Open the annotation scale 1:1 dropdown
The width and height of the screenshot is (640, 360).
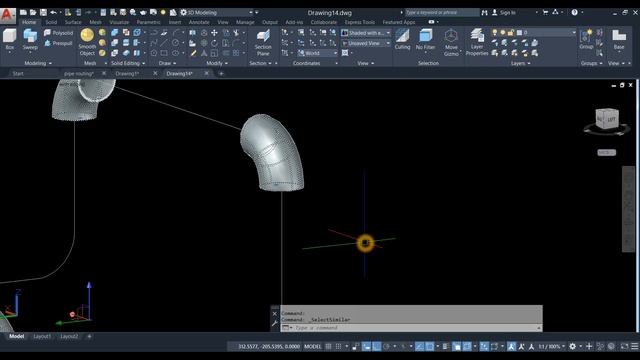pos(551,347)
